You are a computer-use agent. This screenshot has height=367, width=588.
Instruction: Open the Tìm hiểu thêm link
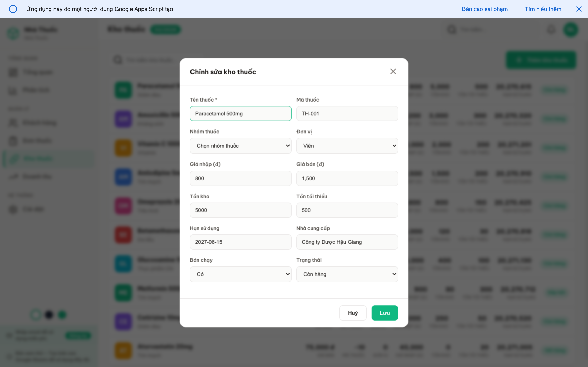pyautogui.click(x=543, y=9)
